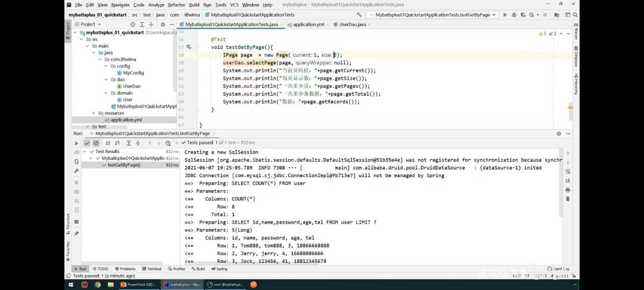Collapse the resources folder node

94,113
